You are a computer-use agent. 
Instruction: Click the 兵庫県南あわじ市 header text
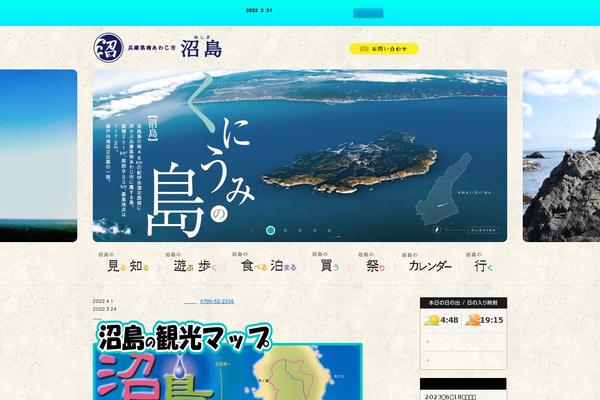coord(152,48)
